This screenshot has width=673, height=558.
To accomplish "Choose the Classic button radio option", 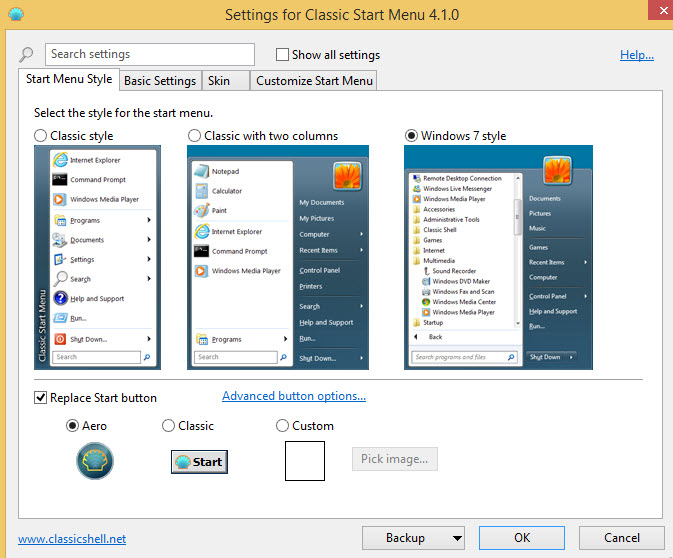I will pyautogui.click(x=168, y=425).
